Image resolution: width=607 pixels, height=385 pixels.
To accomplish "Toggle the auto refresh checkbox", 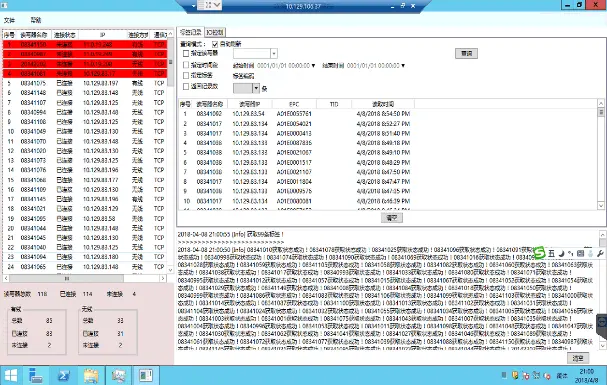I will click(215, 44).
